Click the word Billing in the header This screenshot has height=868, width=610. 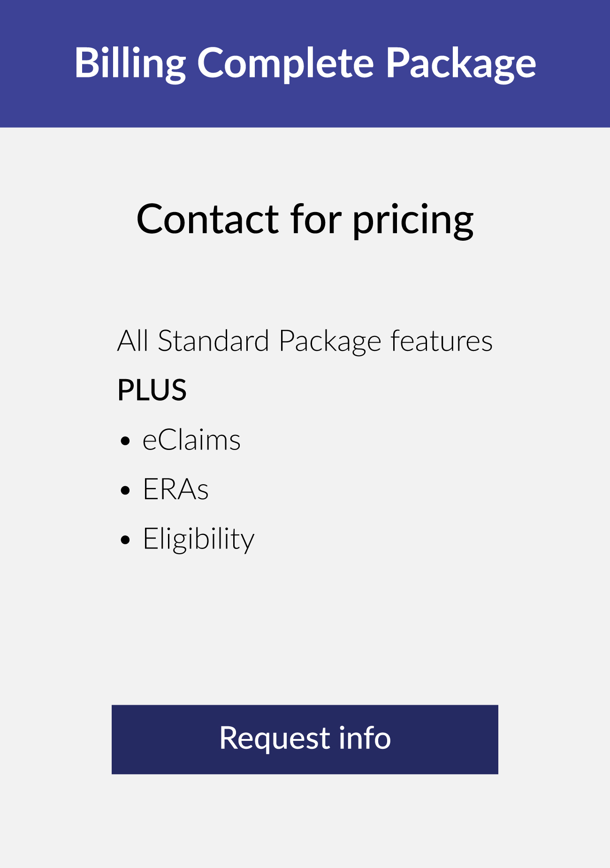(130, 64)
